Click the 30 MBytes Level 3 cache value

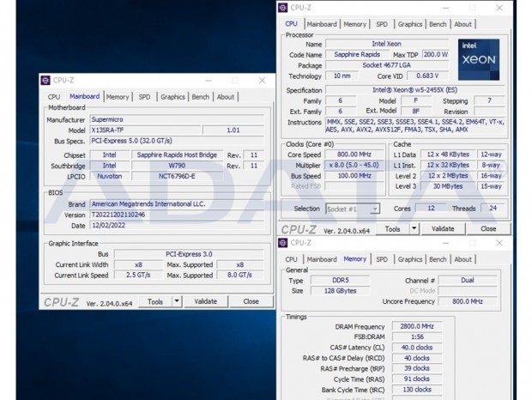[448, 186]
